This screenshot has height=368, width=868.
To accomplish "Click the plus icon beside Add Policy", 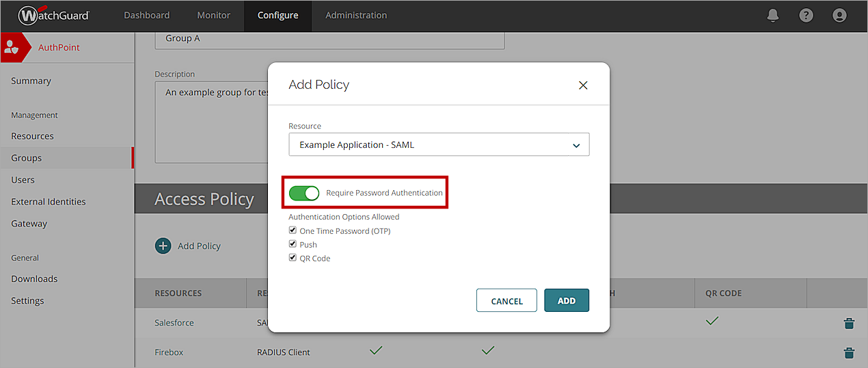I will [x=163, y=246].
